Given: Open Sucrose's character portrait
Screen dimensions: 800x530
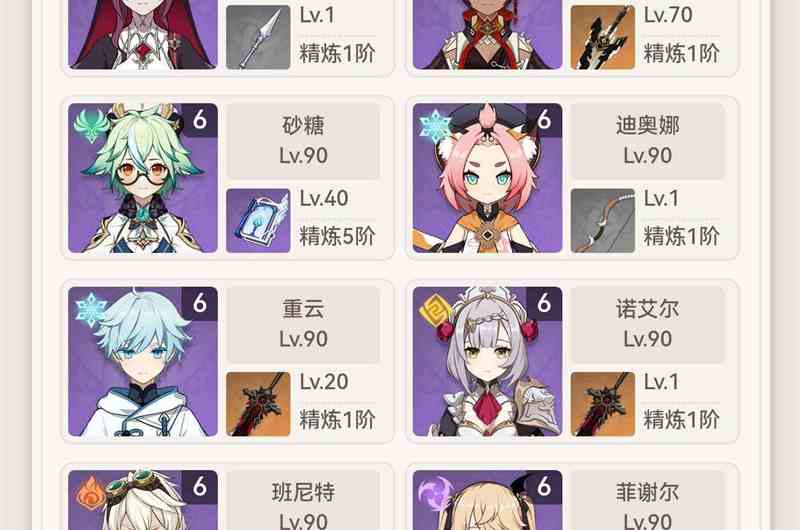Looking at the screenshot, I should (143, 178).
